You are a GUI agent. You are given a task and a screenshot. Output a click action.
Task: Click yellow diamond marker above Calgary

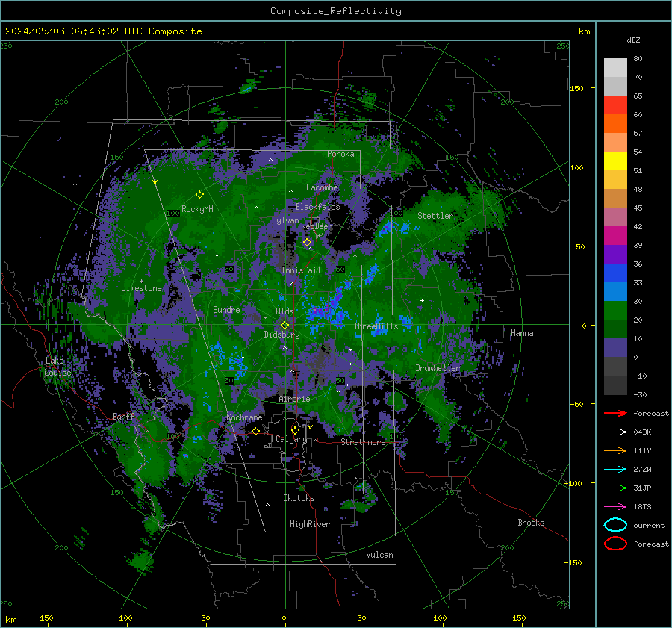coord(295,430)
